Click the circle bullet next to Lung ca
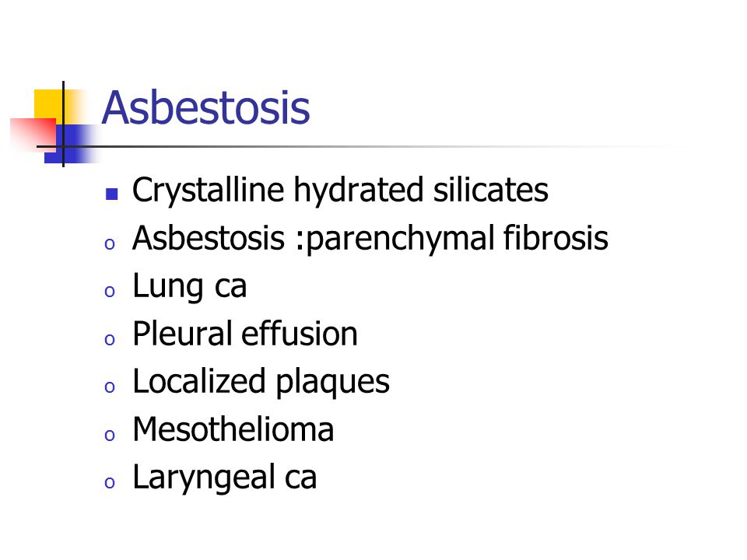 [x=110, y=292]
